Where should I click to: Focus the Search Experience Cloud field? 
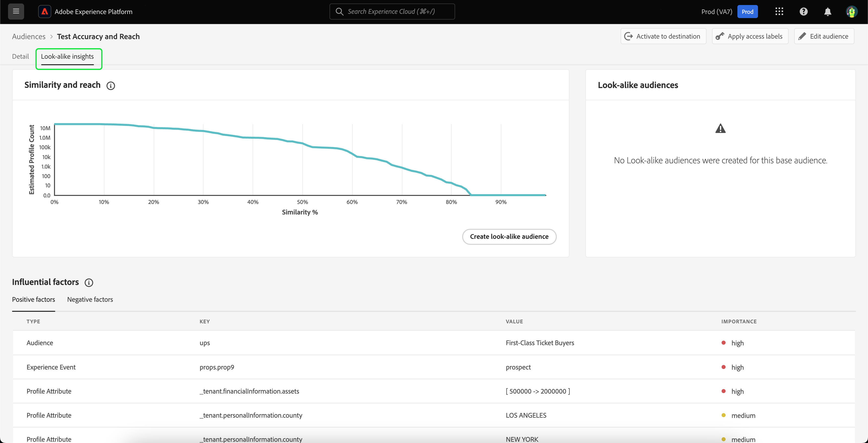pyautogui.click(x=392, y=12)
